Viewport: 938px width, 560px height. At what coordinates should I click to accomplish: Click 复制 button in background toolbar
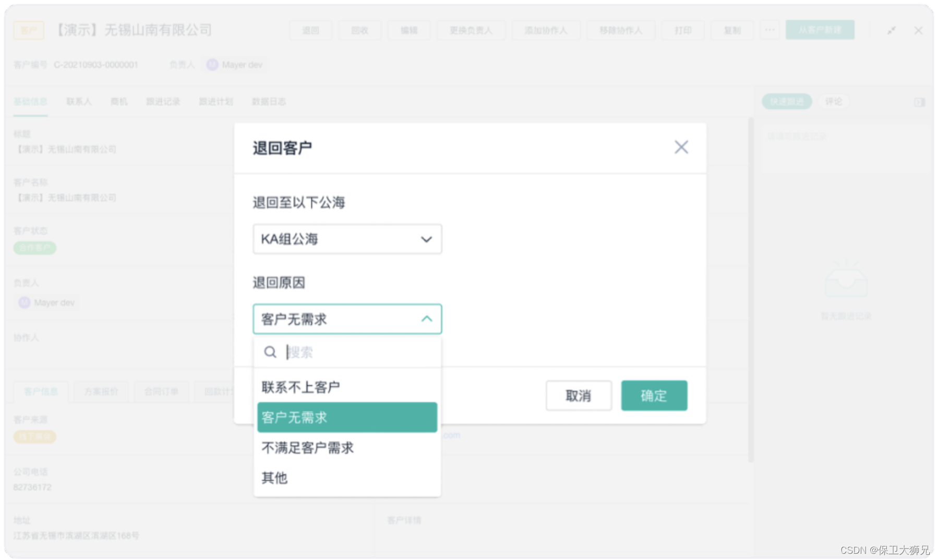click(732, 30)
